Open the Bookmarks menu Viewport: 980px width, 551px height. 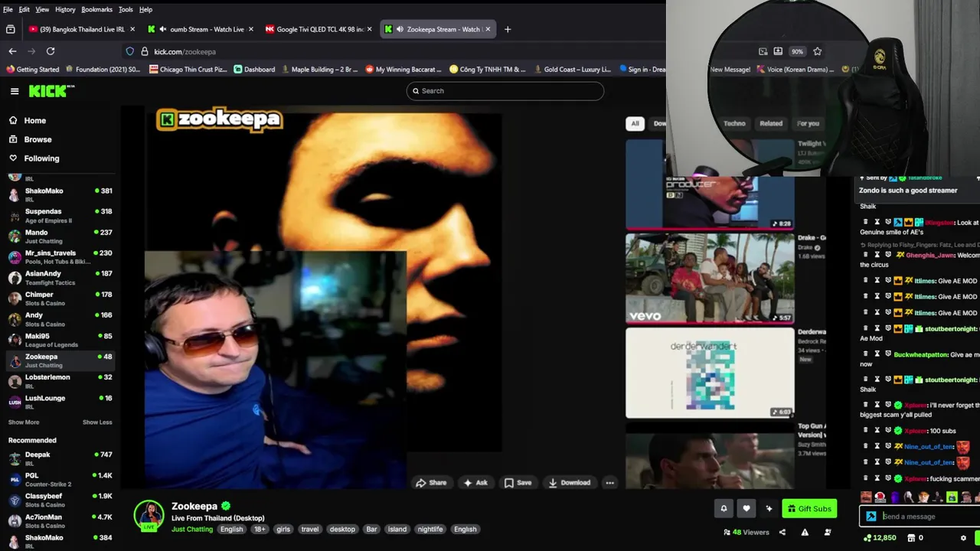(x=96, y=9)
